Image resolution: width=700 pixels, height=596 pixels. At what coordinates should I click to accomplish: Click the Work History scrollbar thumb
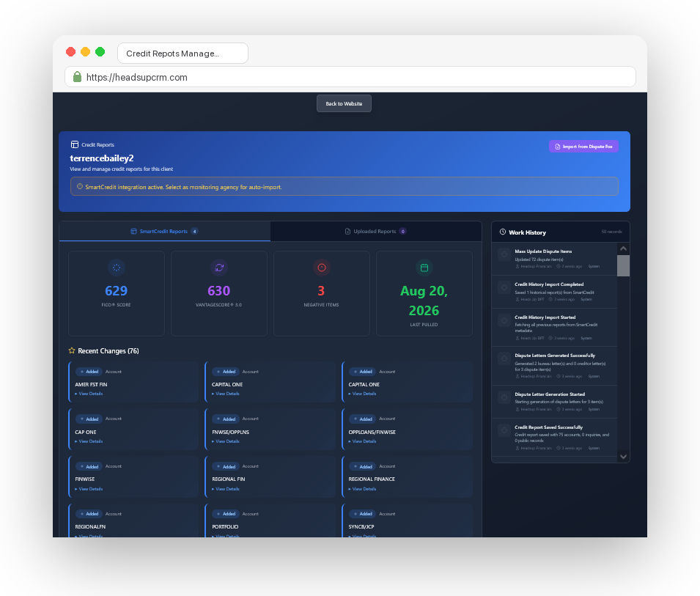[623, 265]
